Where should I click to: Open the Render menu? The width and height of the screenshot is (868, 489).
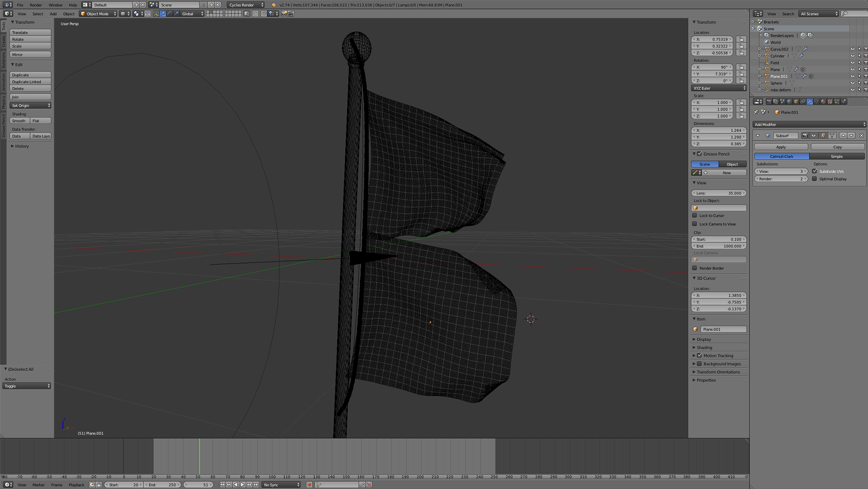tap(36, 5)
